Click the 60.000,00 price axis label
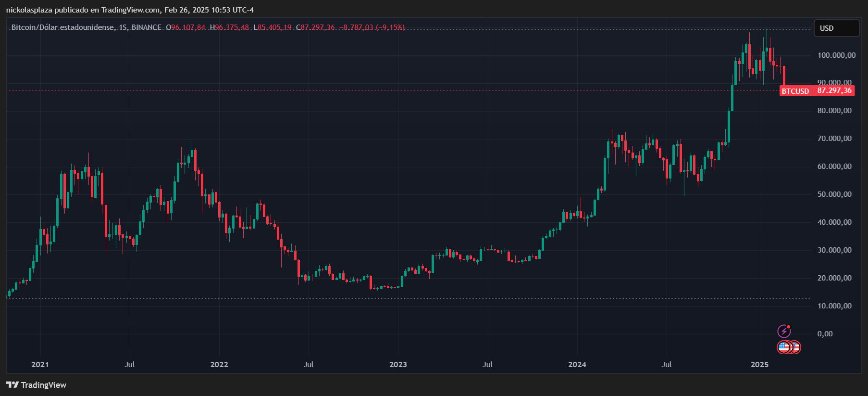 coord(834,166)
